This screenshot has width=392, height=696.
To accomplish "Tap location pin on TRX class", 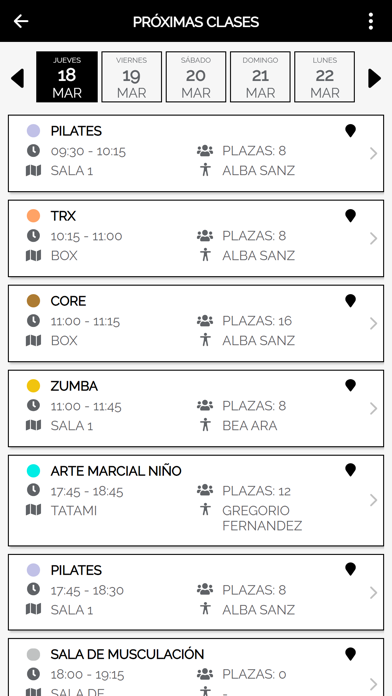I will tap(350, 216).
